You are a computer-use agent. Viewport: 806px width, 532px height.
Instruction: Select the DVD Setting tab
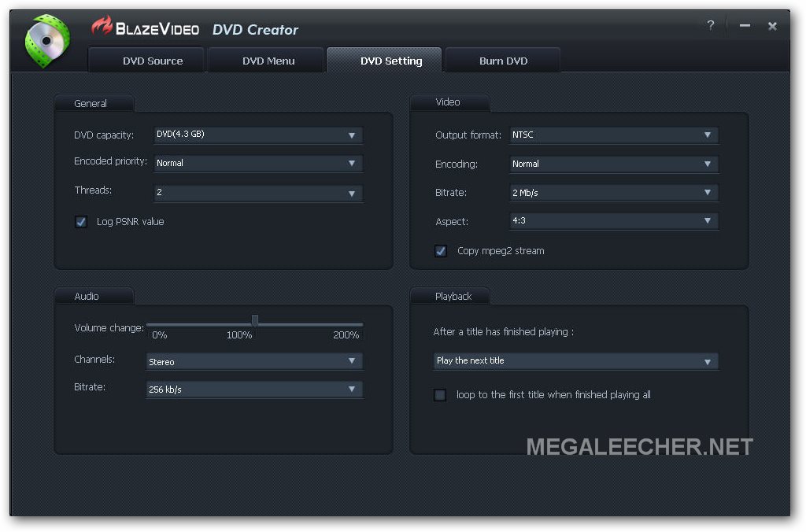[384, 60]
